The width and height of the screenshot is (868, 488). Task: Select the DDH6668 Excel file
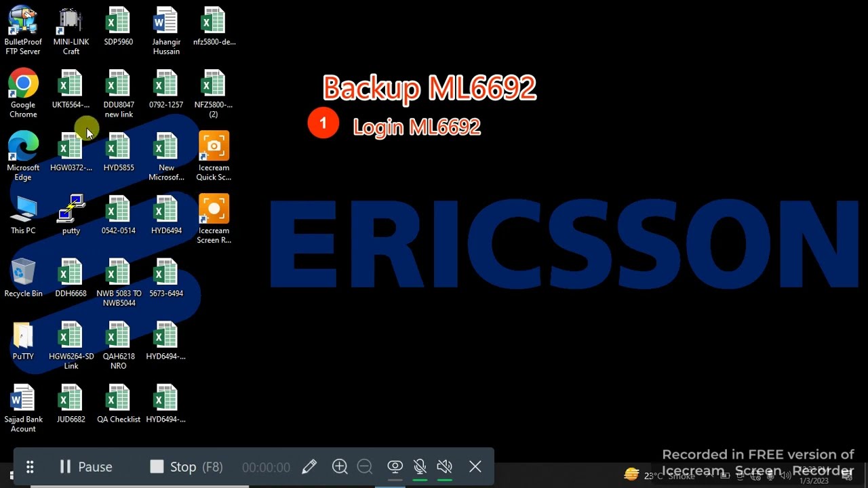71,278
